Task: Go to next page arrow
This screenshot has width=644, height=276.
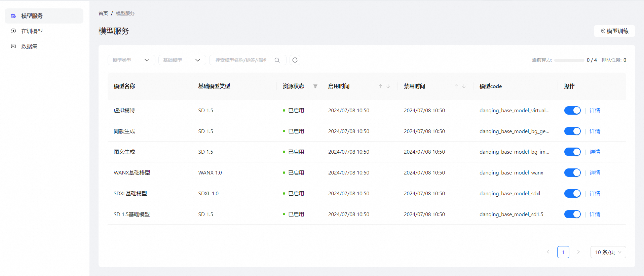Action: (x=578, y=252)
